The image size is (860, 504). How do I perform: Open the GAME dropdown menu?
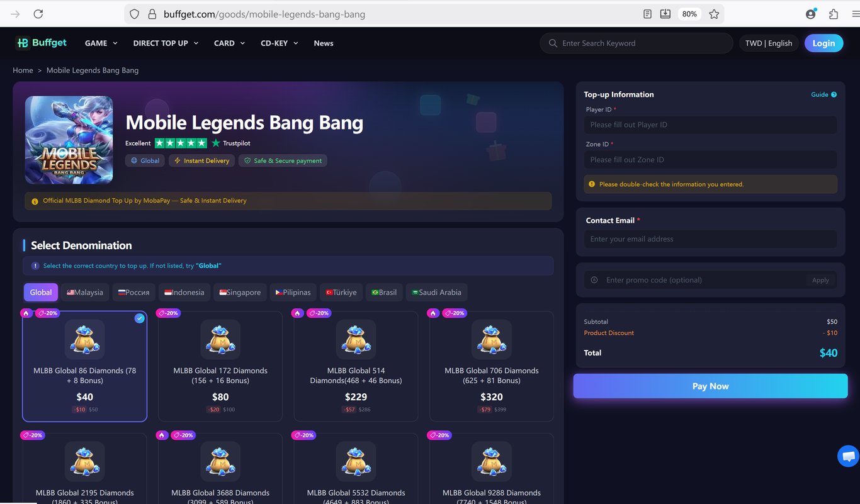pyautogui.click(x=101, y=43)
